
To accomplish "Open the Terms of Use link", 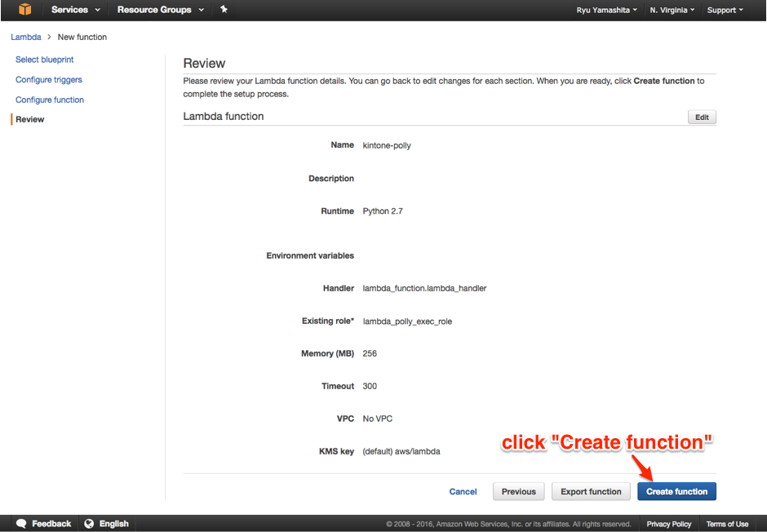I will 727,524.
